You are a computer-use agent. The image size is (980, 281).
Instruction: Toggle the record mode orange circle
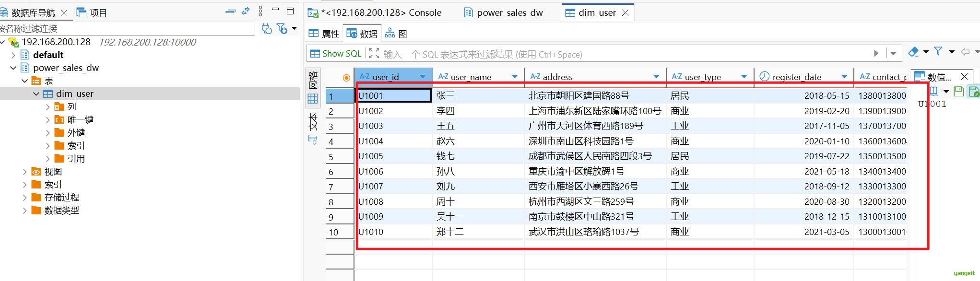346,78
